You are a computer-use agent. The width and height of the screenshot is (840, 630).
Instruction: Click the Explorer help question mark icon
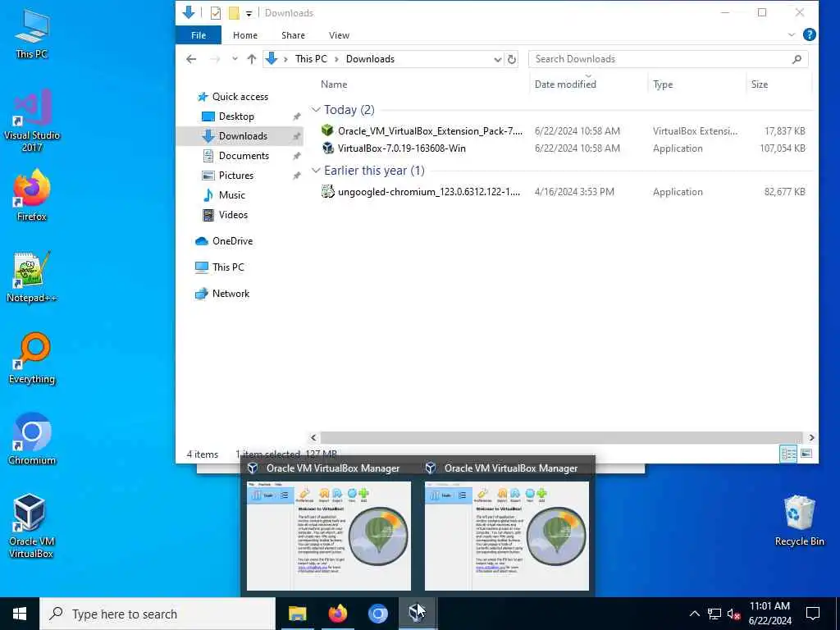tap(809, 34)
